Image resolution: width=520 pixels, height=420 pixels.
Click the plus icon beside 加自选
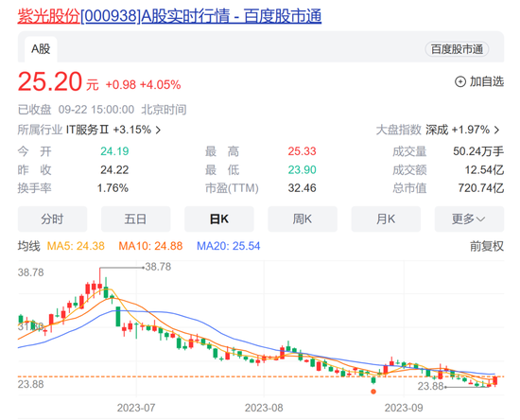tap(460, 81)
